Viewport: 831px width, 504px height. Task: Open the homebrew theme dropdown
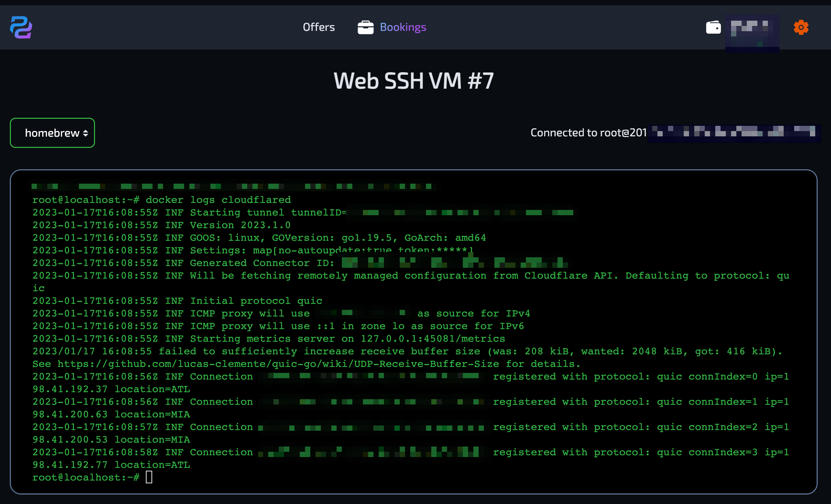[52, 133]
